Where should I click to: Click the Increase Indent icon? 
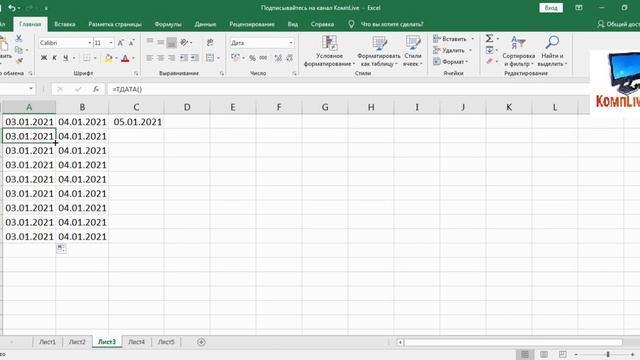tap(195, 58)
